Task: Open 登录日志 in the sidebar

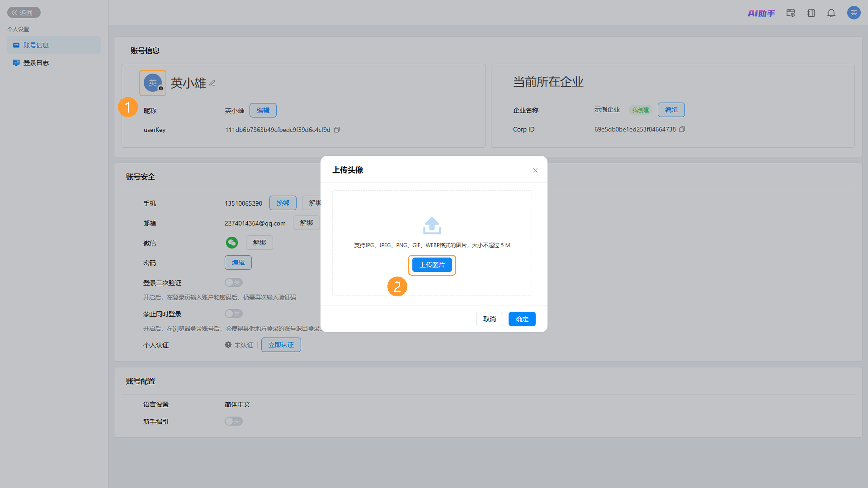Action: point(54,63)
